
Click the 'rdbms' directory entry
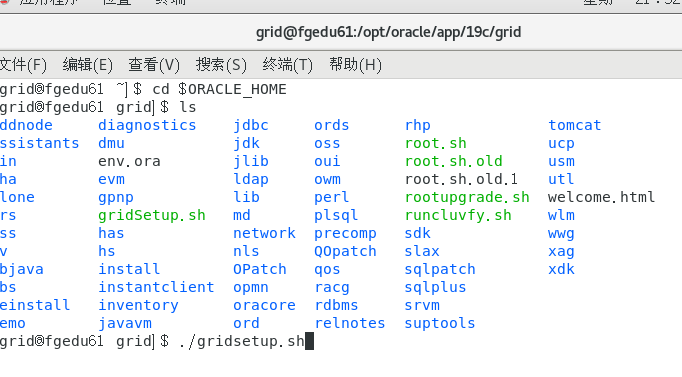(336, 305)
